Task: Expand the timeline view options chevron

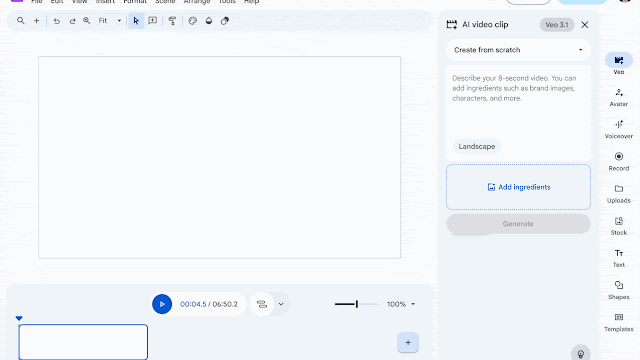Action: tap(281, 304)
